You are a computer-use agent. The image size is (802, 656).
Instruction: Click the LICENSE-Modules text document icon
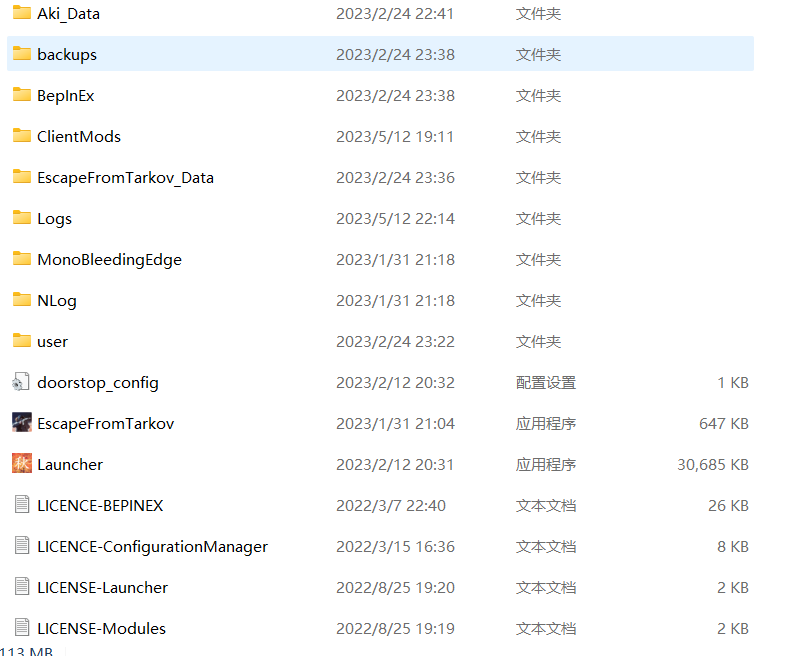(x=22, y=628)
